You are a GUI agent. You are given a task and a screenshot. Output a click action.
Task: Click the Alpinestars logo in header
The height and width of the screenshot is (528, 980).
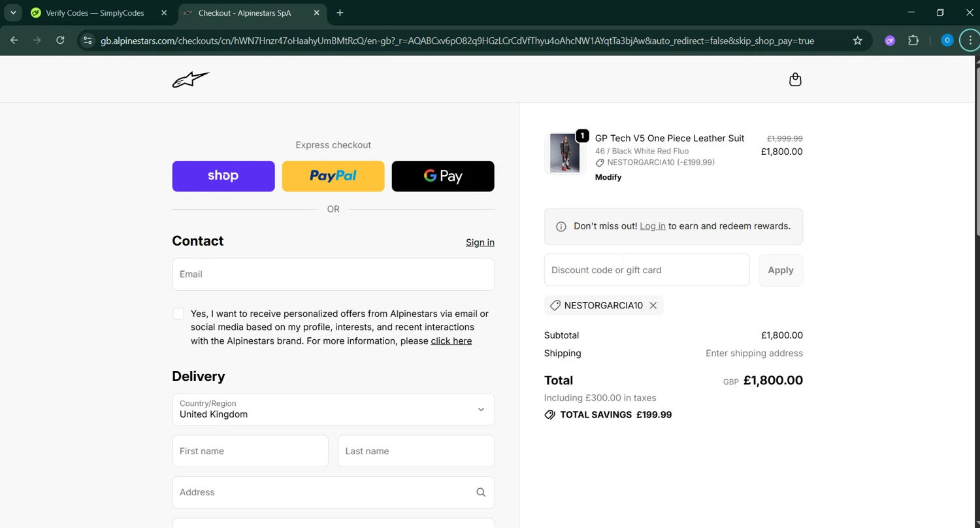(191, 80)
